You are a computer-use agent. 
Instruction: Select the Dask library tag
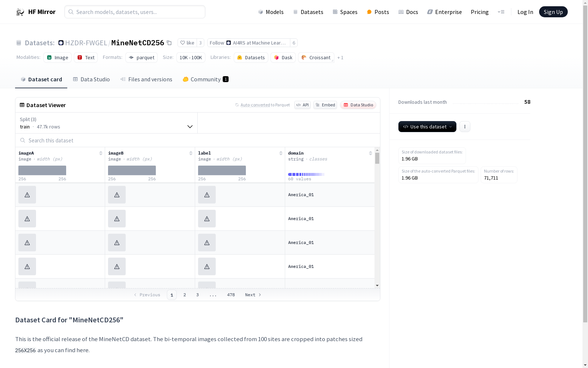point(283,57)
